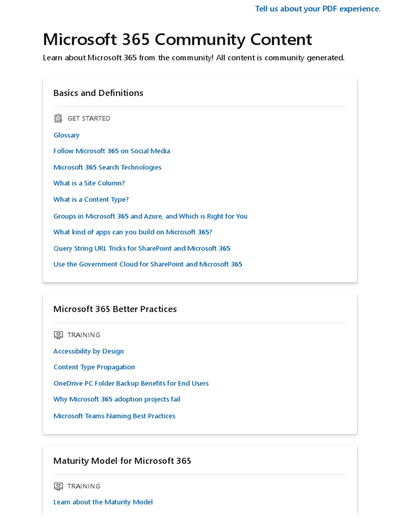Viewport: 399px width, 532px height.
Task: Open Content Type Propagation article
Action: tap(94, 367)
